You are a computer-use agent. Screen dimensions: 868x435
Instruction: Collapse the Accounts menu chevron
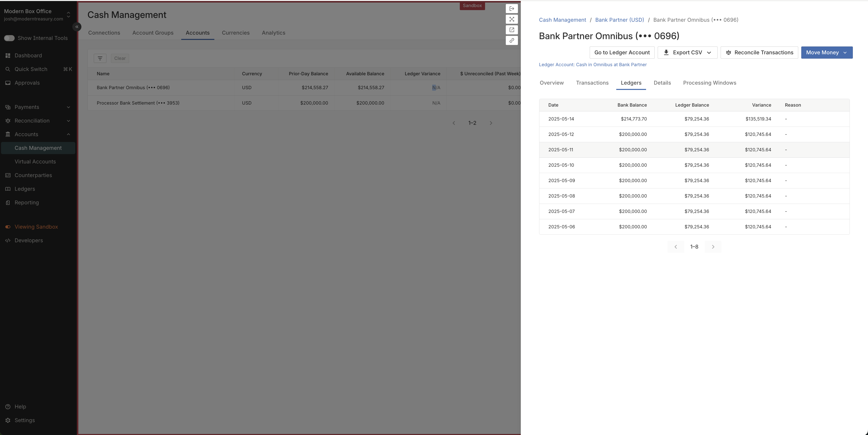[68, 134]
